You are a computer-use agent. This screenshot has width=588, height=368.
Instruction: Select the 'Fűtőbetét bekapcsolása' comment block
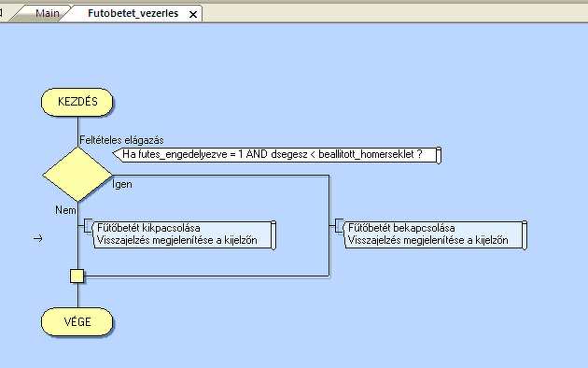pyautogui.click(x=435, y=234)
